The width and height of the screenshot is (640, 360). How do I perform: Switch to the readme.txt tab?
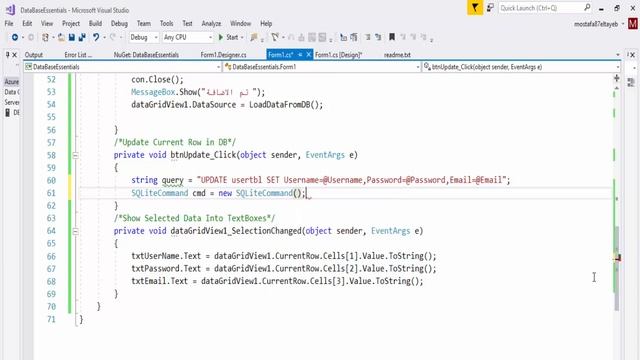(x=397, y=55)
